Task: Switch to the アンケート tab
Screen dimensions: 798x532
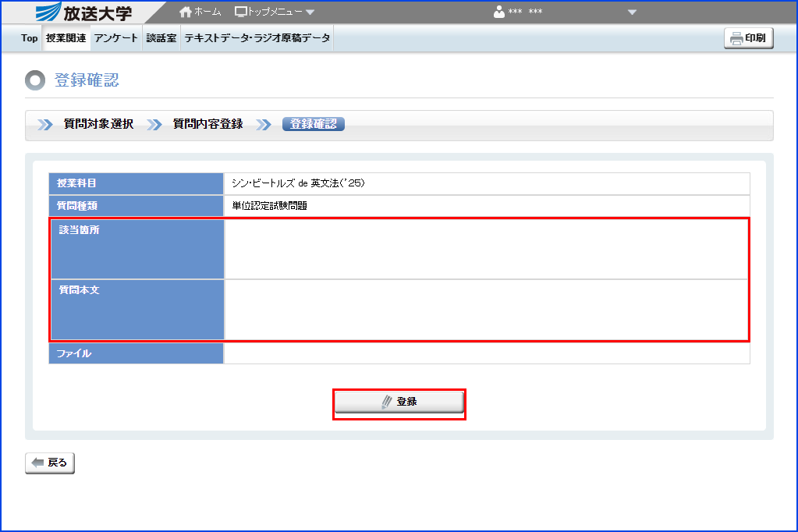Action: (x=115, y=37)
